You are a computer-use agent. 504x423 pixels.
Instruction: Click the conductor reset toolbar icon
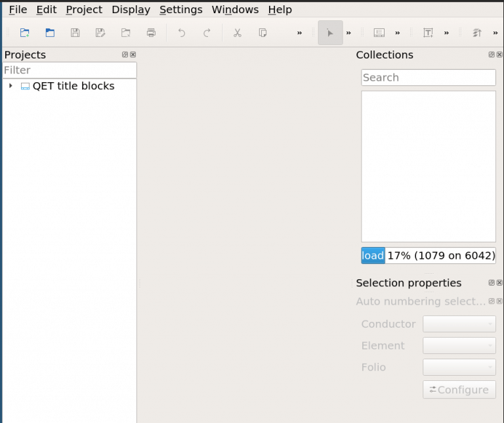(477, 33)
